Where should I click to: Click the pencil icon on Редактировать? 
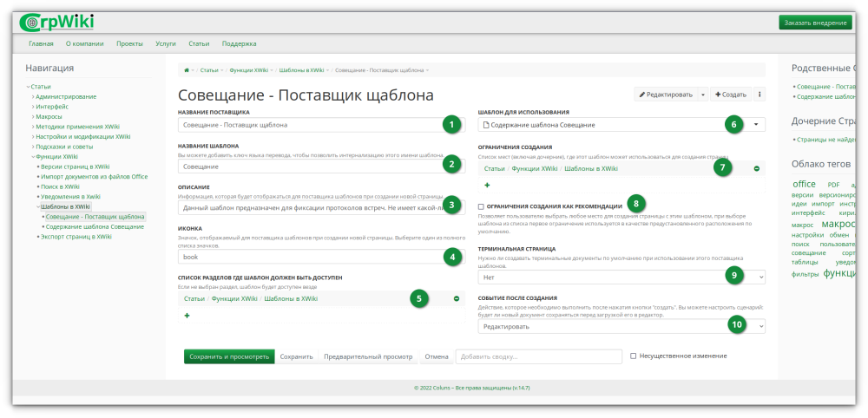[642, 95]
